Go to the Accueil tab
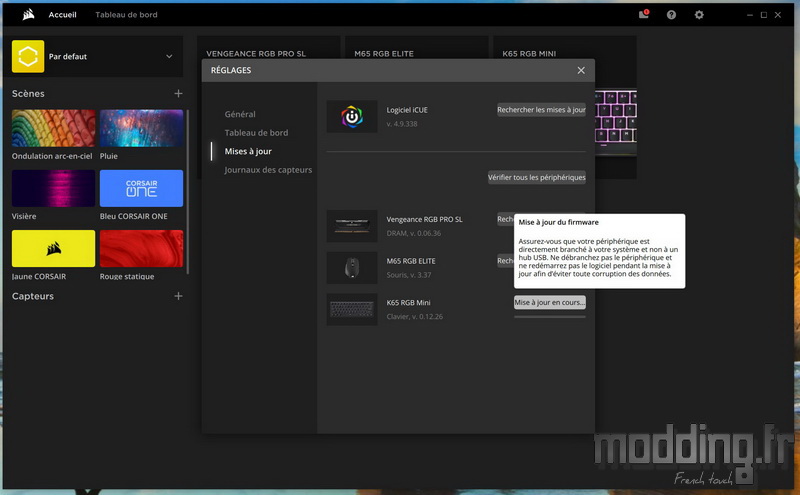 [x=62, y=15]
